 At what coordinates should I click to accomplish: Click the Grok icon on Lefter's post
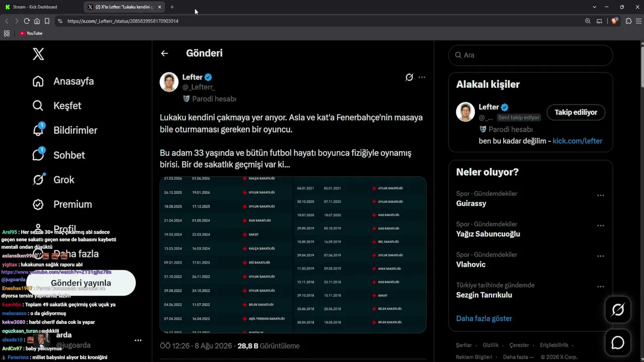click(x=409, y=77)
